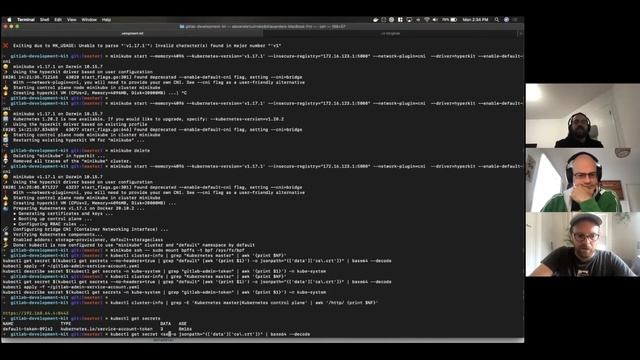
Task: Open Spotlight search magnifier
Action: click(x=497, y=20)
